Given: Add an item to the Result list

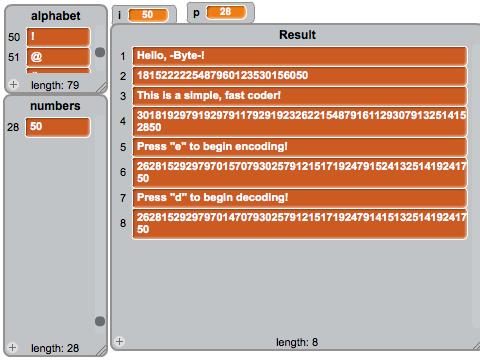Looking at the screenshot, I should coord(119,341).
